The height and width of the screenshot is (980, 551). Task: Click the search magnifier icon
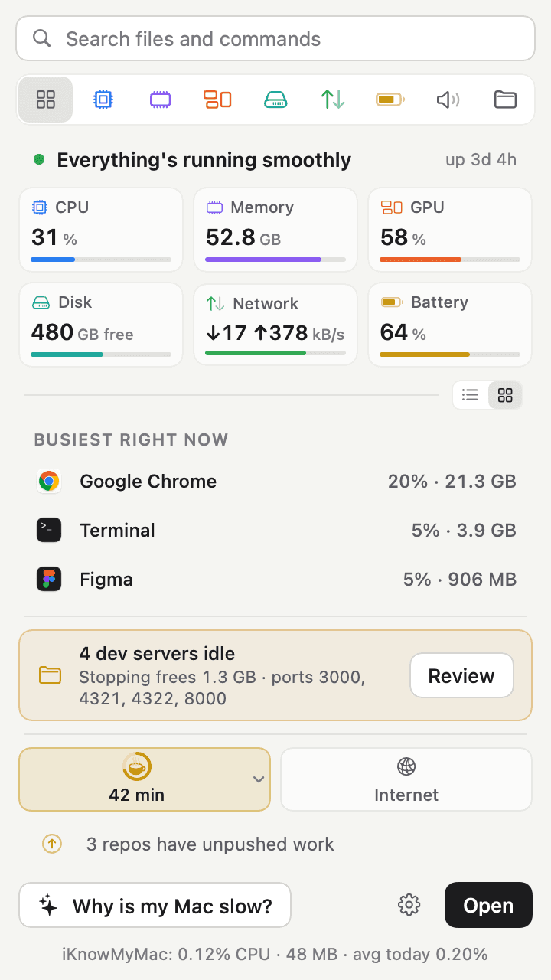pyautogui.click(x=41, y=39)
